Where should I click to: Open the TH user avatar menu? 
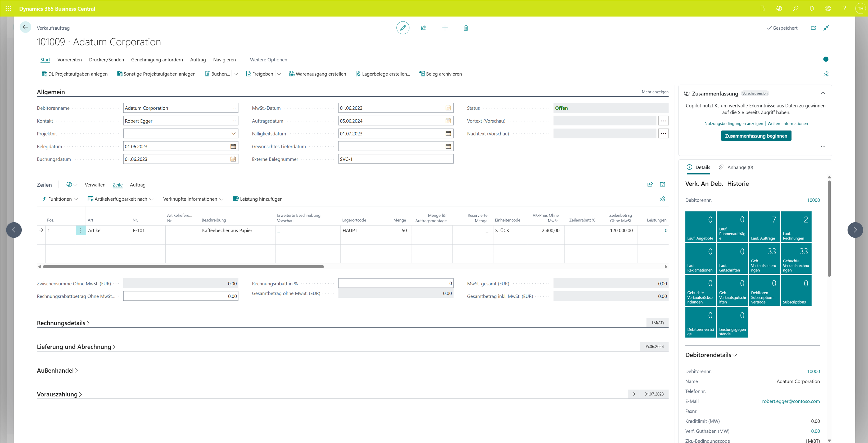click(x=861, y=8)
